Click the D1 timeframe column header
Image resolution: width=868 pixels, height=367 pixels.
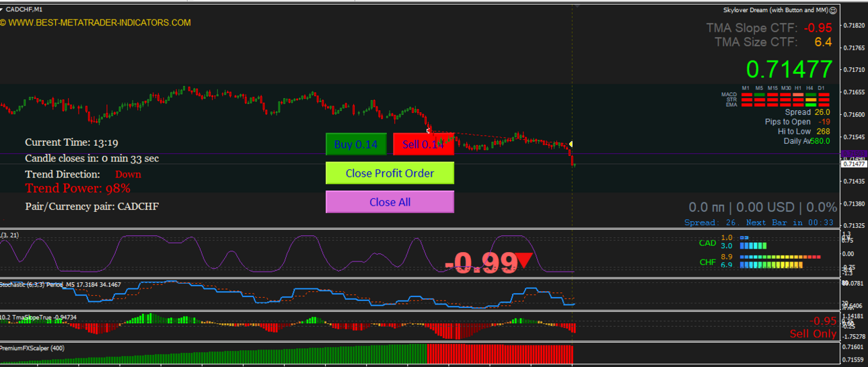(x=821, y=88)
